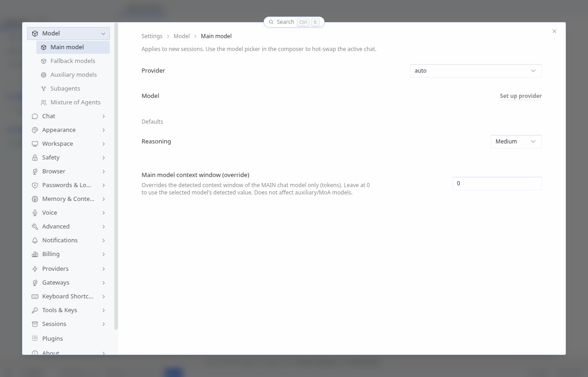Click the Advanced wrench icon
588x377 pixels.
[x=35, y=227]
